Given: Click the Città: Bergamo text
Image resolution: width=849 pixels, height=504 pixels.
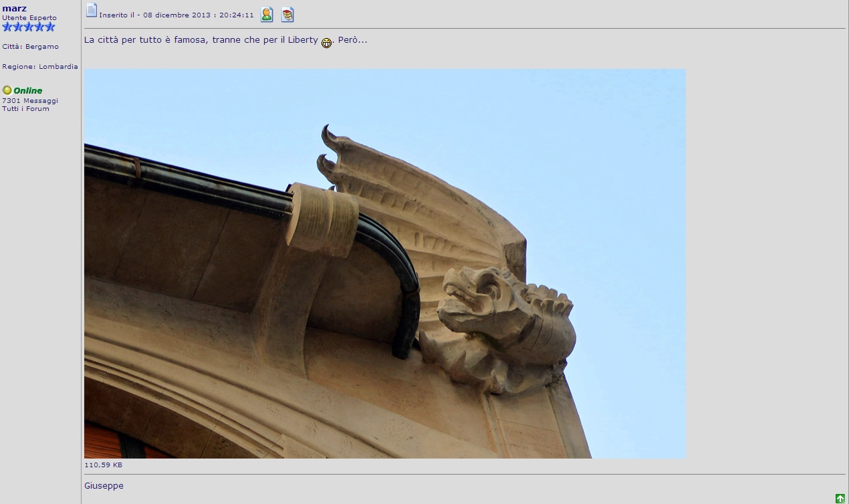Looking at the screenshot, I should (x=30, y=47).
